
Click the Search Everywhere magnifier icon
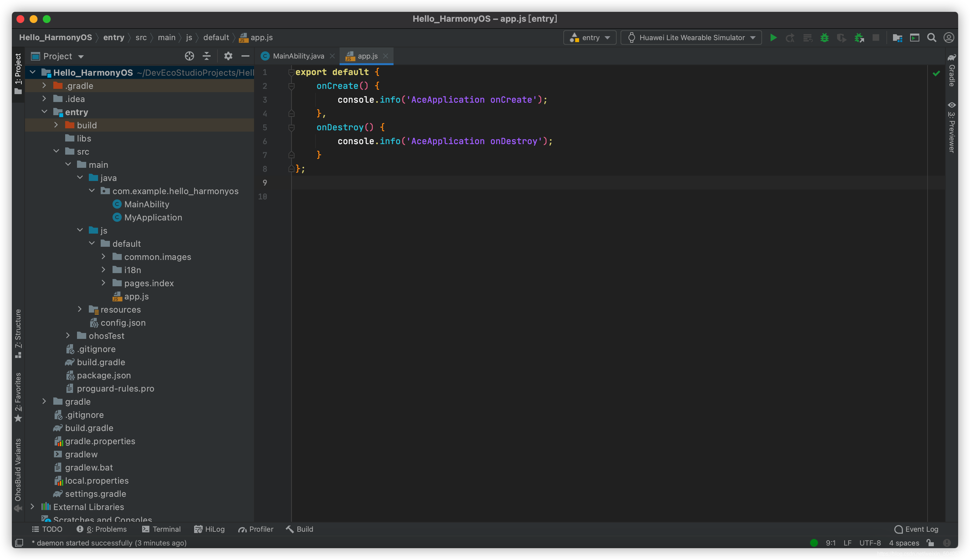(932, 38)
